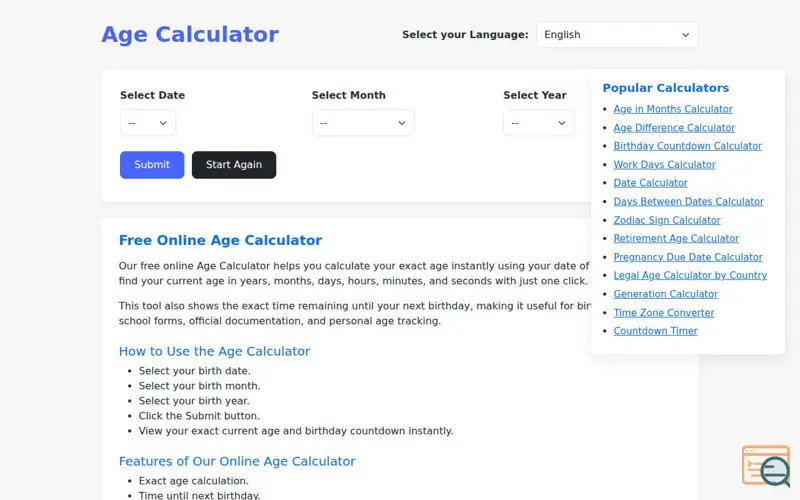Click the floating page-search icon at bottom right
Screen dimensions: 800x500
click(x=766, y=466)
